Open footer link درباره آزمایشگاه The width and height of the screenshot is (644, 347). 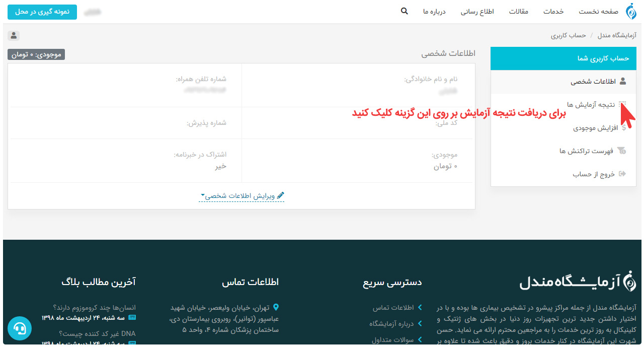pos(391,324)
